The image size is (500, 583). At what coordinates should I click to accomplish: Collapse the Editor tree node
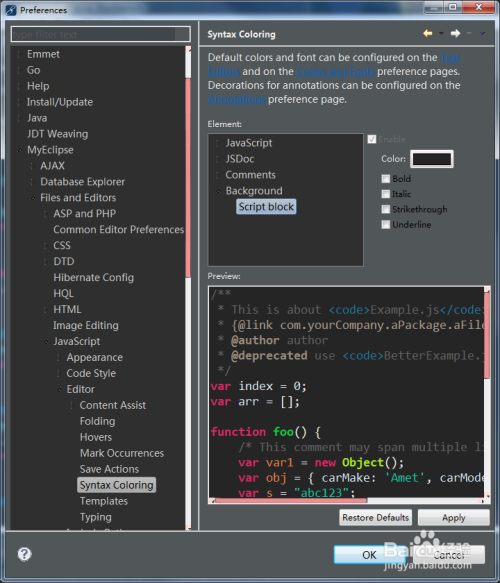pyautogui.click(x=59, y=390)
